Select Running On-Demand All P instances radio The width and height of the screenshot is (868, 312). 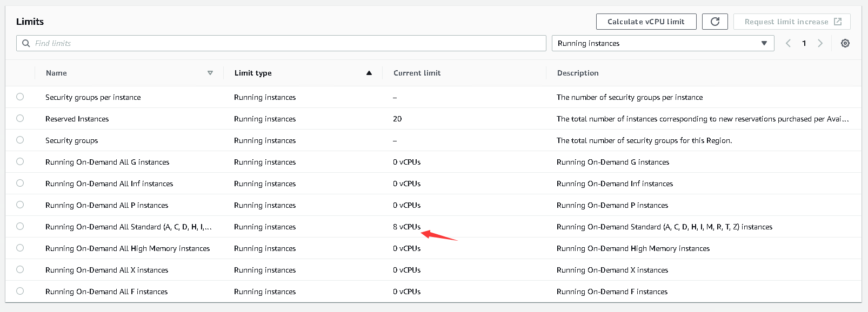[x=20, y=205]
